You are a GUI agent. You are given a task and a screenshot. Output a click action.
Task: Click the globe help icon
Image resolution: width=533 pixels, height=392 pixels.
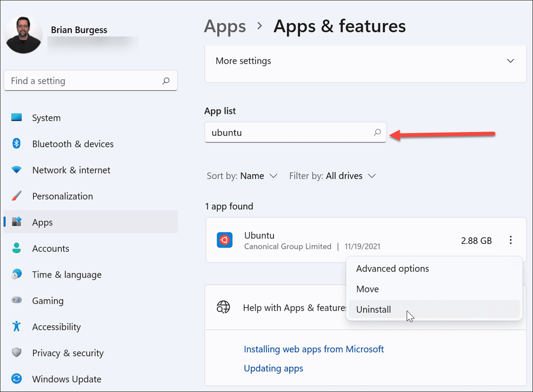tap(223, 307)
